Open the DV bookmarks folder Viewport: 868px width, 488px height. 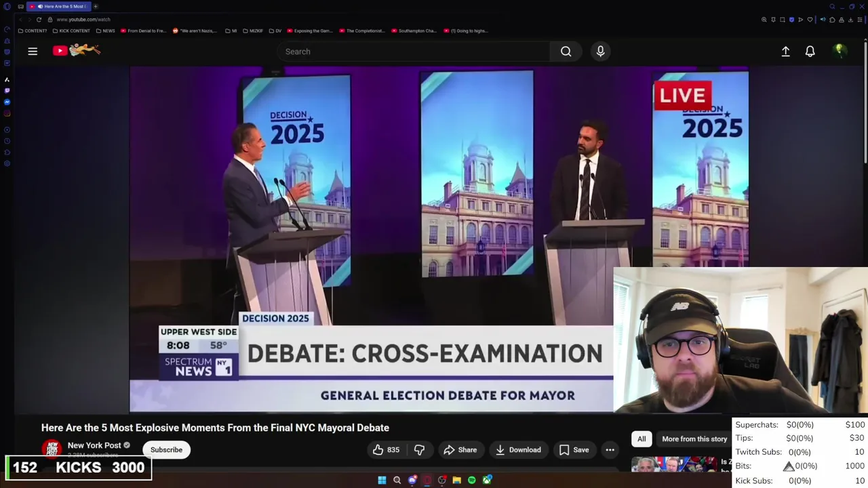tap(275, 30)
